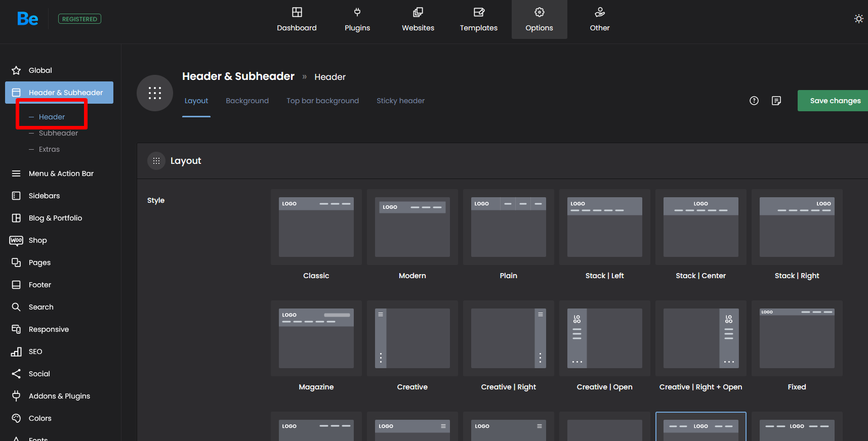Open Responsive section
The height and width of the screenshot is (441, 868).
click(59, 329)
